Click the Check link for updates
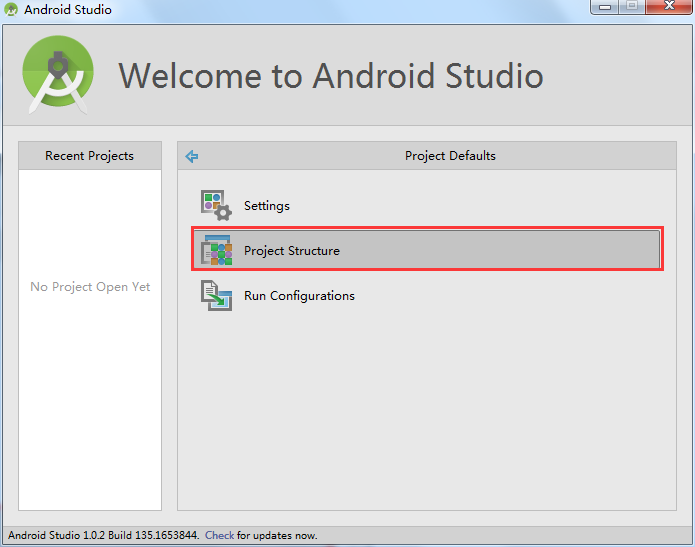 pyautogui.click(x=219, y=536)
